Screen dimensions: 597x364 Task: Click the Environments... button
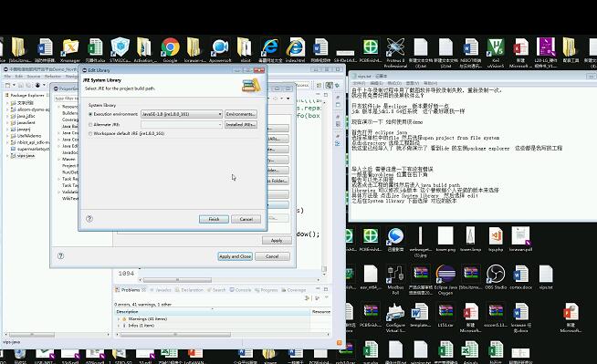pos(241,114)
